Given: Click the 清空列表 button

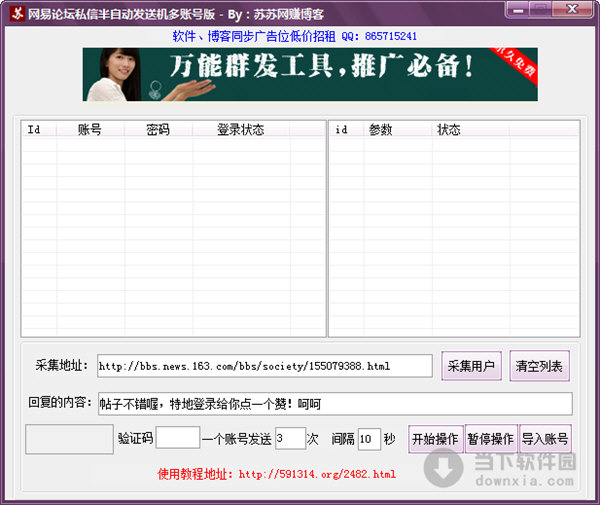Looking at the screenshot, I should pos(539,366).
